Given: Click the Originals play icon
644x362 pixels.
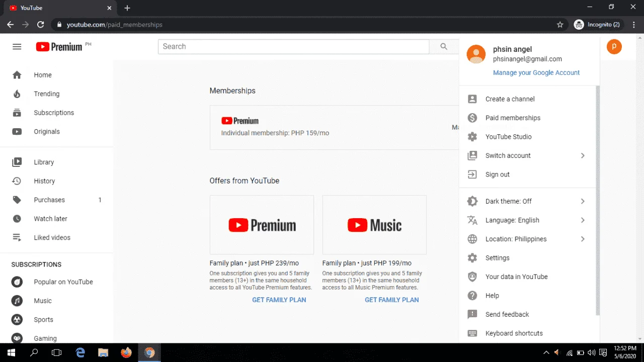Looking at the screenshot, I should (17, 132).
